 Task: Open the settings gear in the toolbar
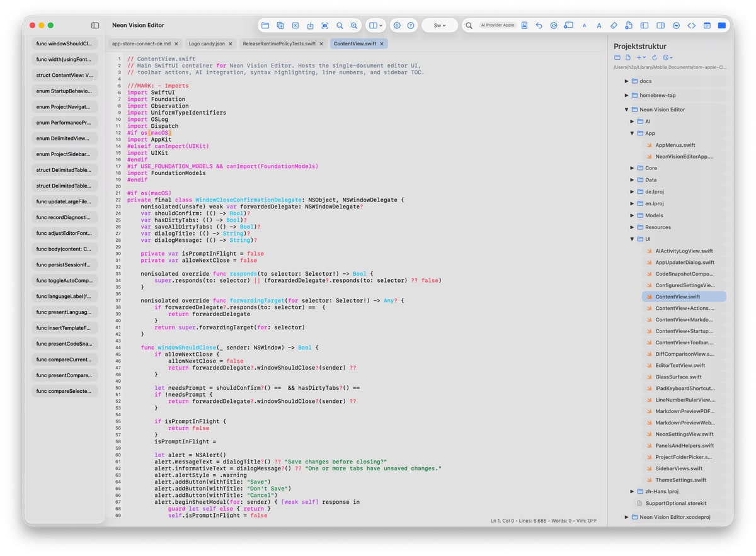click(x=397, y=25)
